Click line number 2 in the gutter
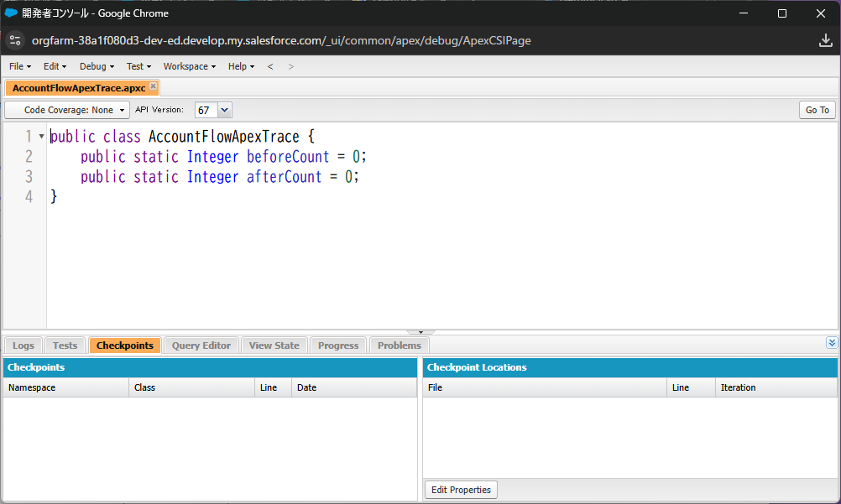 (29, 157)
